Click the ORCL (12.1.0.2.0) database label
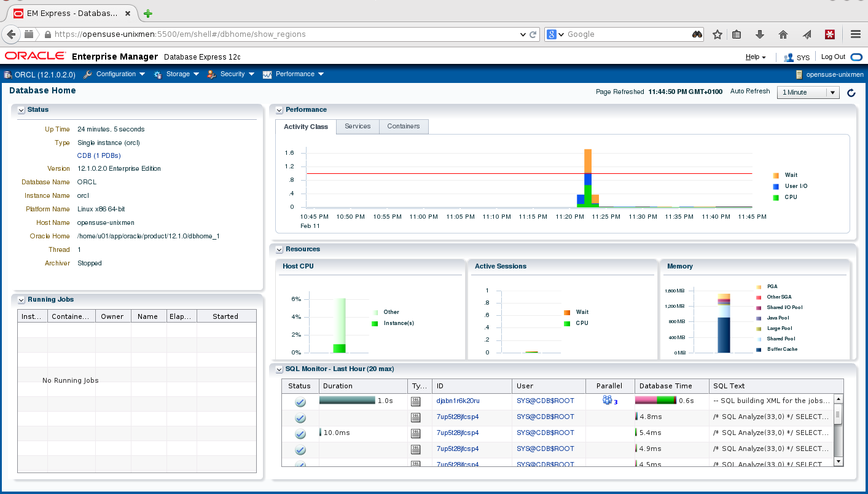Screen dimensions: 868x494 (x=45, y=74)
